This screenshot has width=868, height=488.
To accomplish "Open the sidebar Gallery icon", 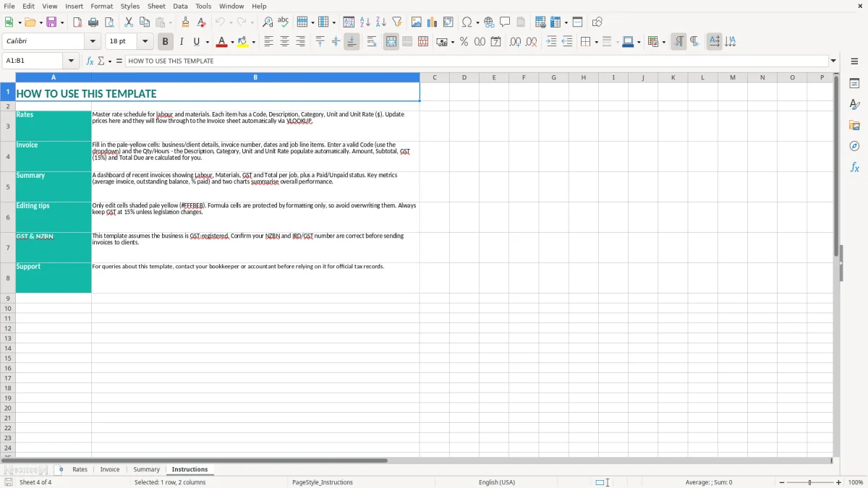I will (x=854, y=125).
